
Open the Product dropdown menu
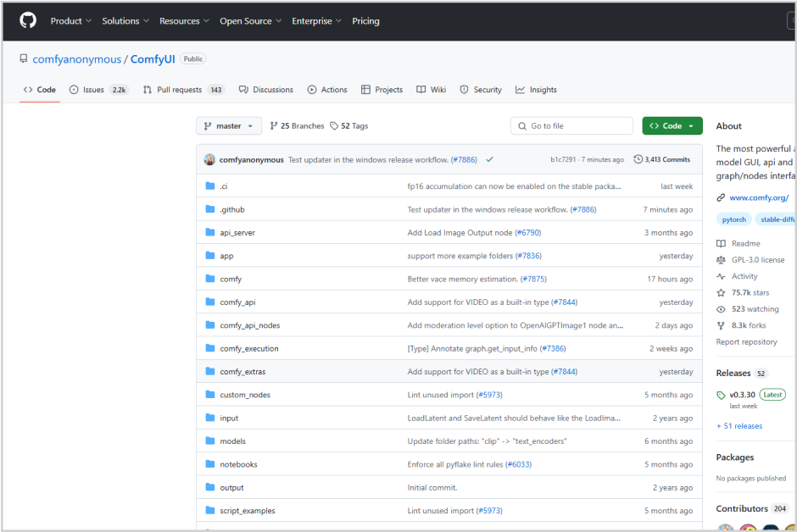[70, 21]
